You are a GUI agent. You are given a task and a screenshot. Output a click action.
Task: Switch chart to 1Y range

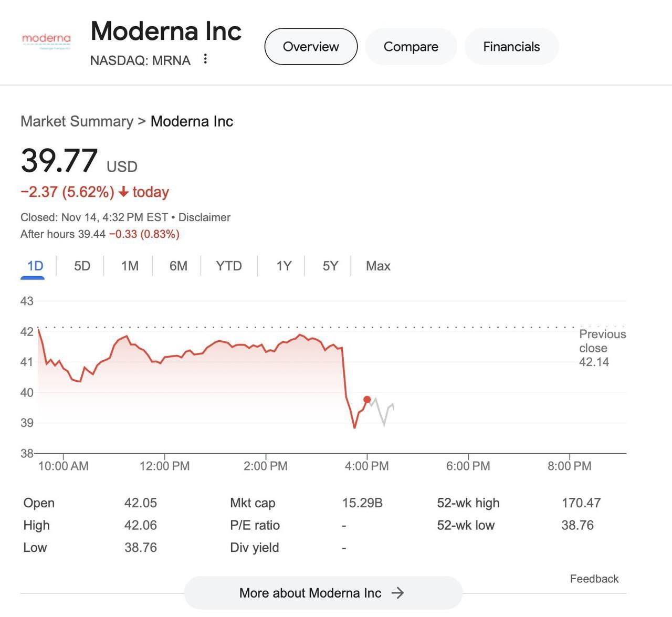click(283, 266)
